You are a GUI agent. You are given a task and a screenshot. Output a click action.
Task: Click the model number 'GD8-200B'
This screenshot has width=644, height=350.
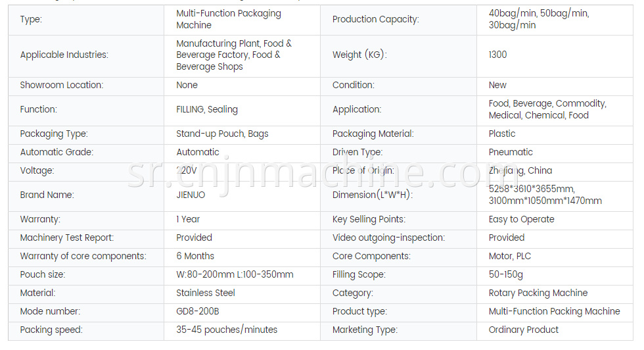(198, 311)
